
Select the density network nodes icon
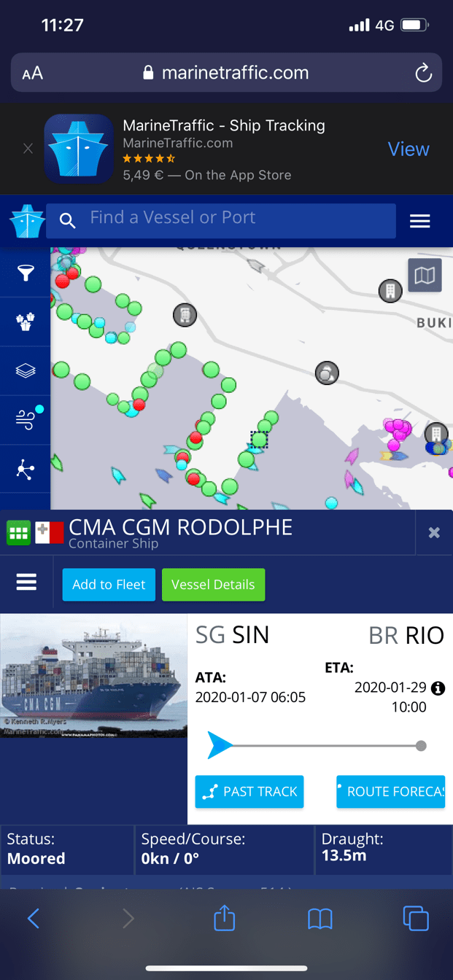26,470
